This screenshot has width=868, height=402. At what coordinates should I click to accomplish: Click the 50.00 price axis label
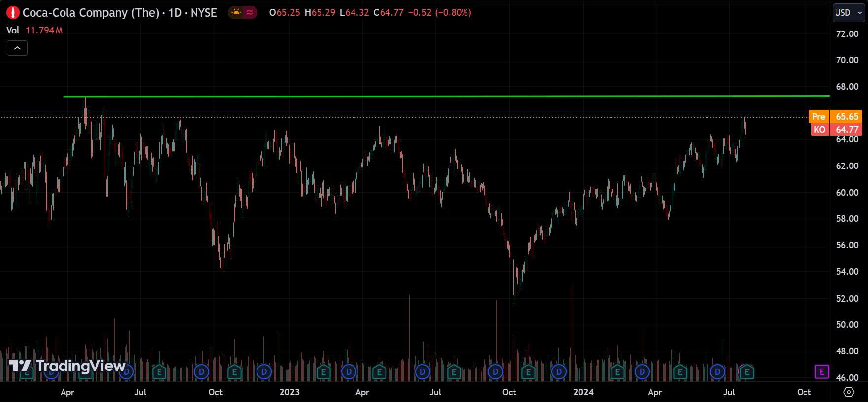click(847, 325)
